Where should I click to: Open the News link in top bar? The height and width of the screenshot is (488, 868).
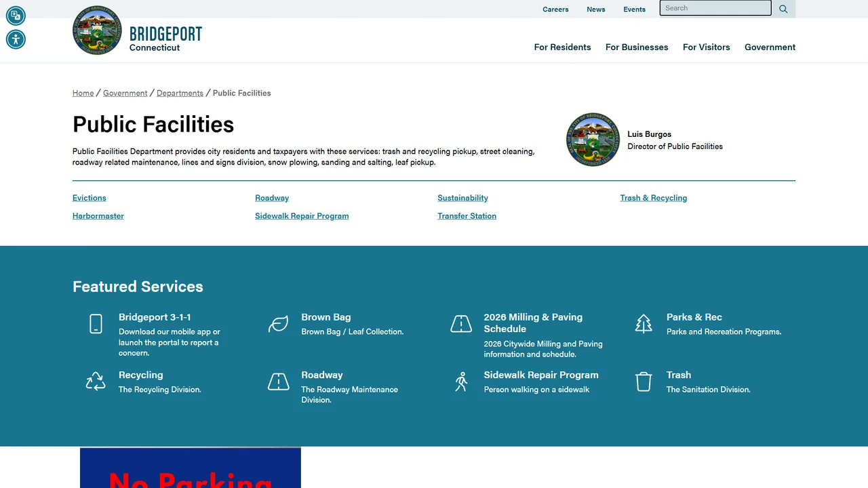(596, 9)
